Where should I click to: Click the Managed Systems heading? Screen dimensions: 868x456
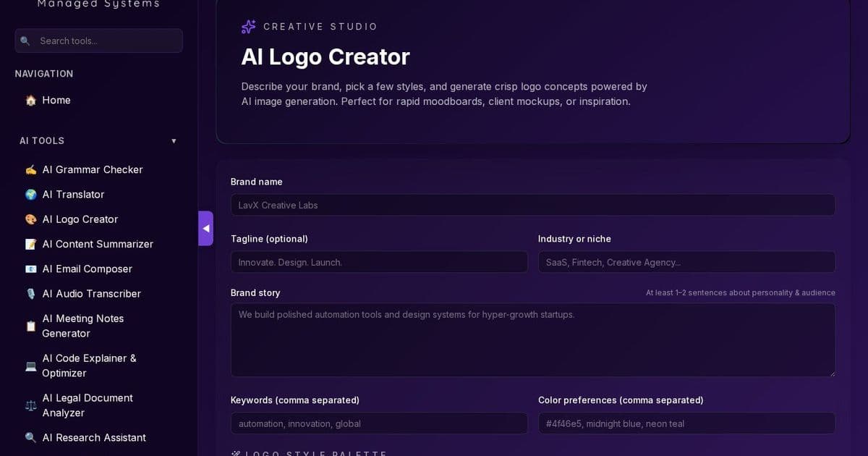pyautogui.click(x=98, y=4)
